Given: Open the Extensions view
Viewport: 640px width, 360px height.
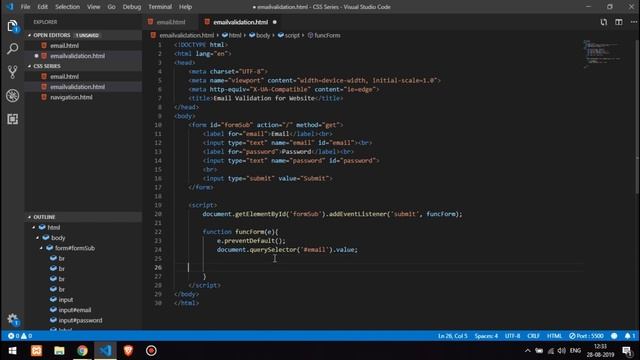Looking at the screenshot, I should coord(12,119).
